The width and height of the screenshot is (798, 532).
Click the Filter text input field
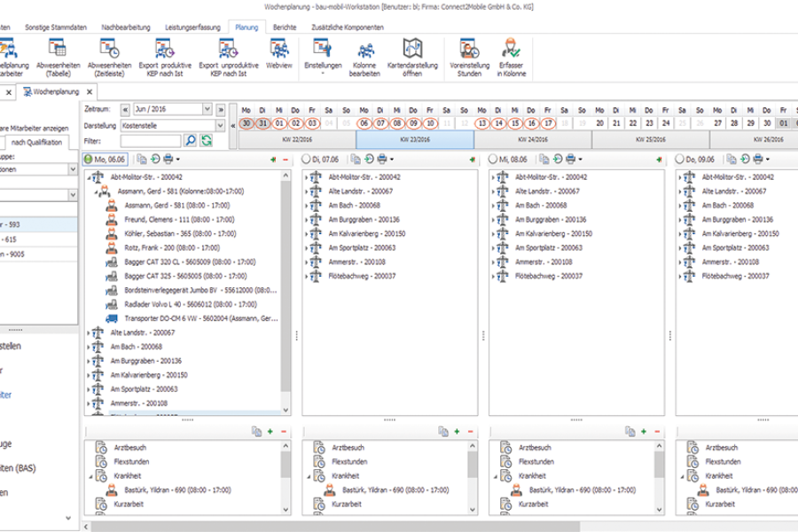151,140
